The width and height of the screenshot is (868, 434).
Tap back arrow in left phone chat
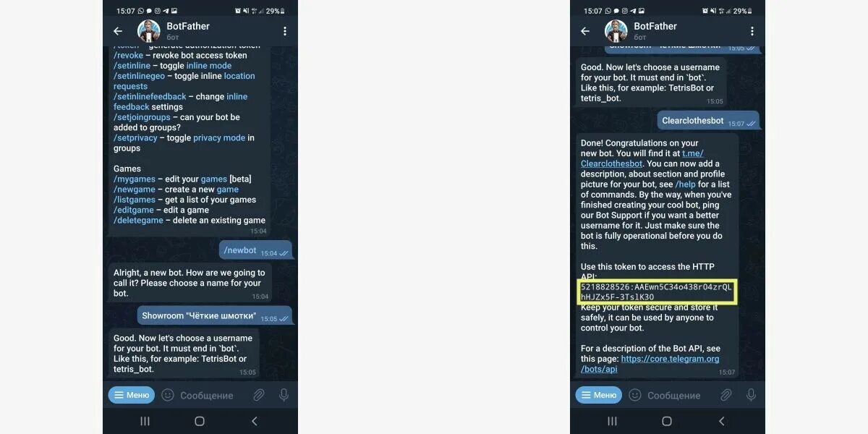(x=118, y=31)
